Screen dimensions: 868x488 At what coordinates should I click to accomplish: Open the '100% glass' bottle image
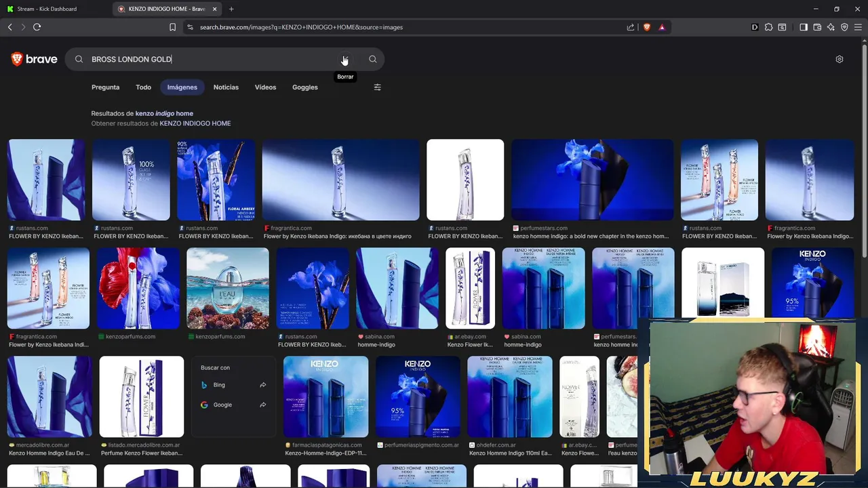click(x=131, y=180)
